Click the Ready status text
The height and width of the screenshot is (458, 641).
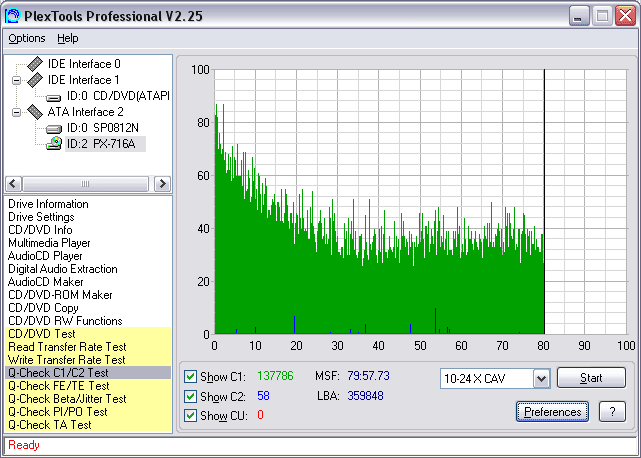[24, 445]
